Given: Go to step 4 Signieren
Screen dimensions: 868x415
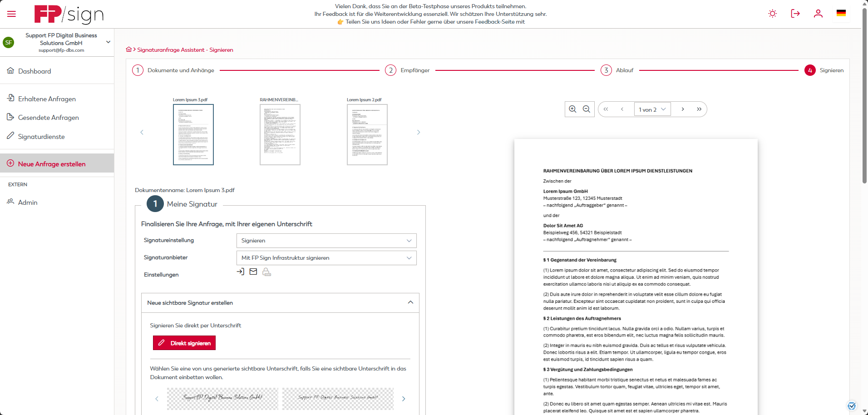Looking at the screenshot, I should [824, 70].
